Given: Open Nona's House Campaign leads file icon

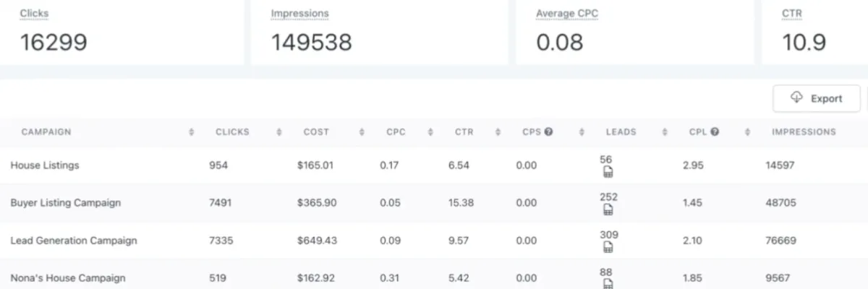Looking at the screenshot, I should click(608, 284).
